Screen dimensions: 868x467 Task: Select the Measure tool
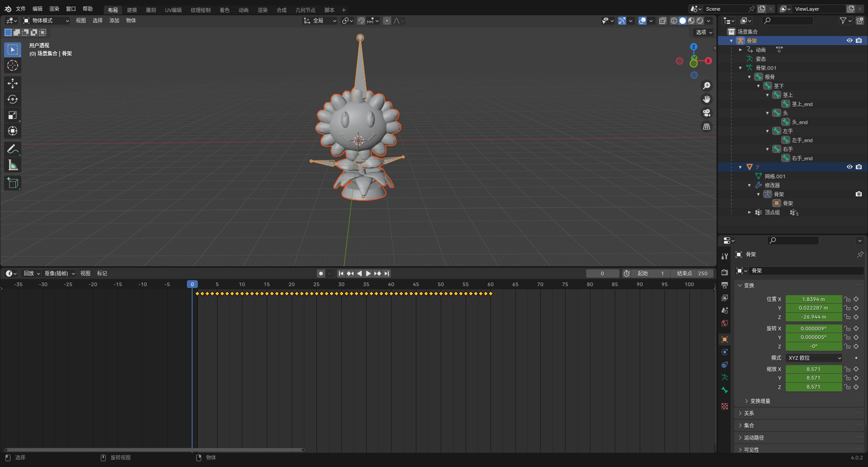coord(12,166)
